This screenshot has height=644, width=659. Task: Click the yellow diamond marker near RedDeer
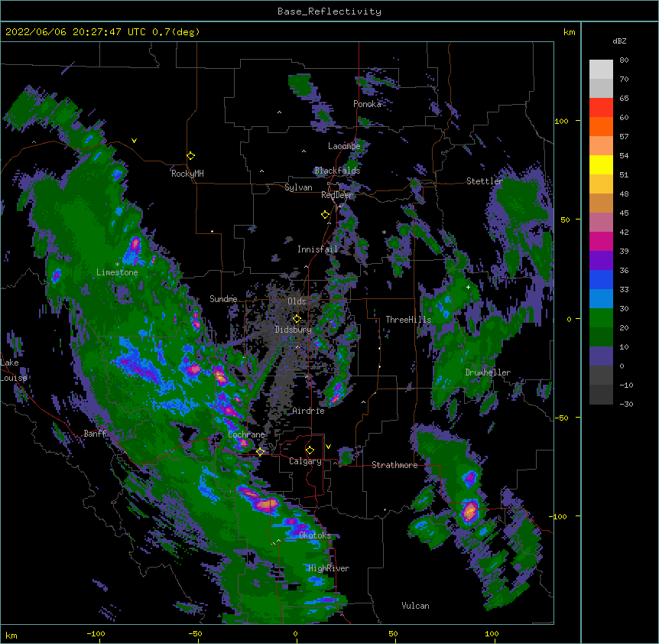coord(326,215)
